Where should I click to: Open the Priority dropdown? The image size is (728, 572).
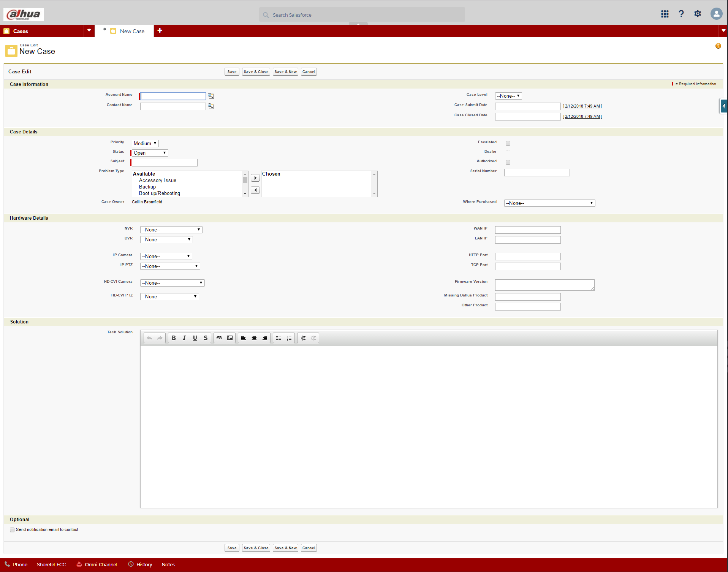pyautogui.click(x=145, y=143)
